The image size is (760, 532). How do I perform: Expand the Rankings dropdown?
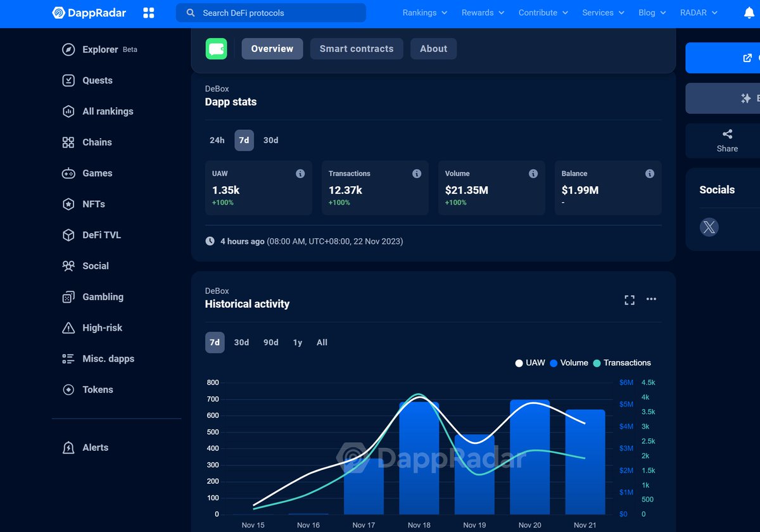(425, 13)
